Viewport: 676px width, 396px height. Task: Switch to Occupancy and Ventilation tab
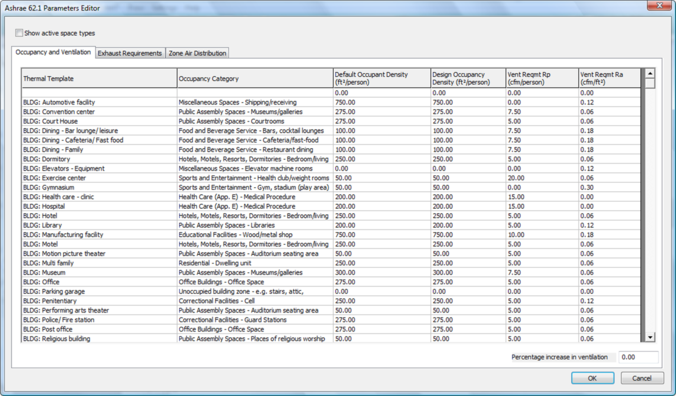(x=53, y=52)
